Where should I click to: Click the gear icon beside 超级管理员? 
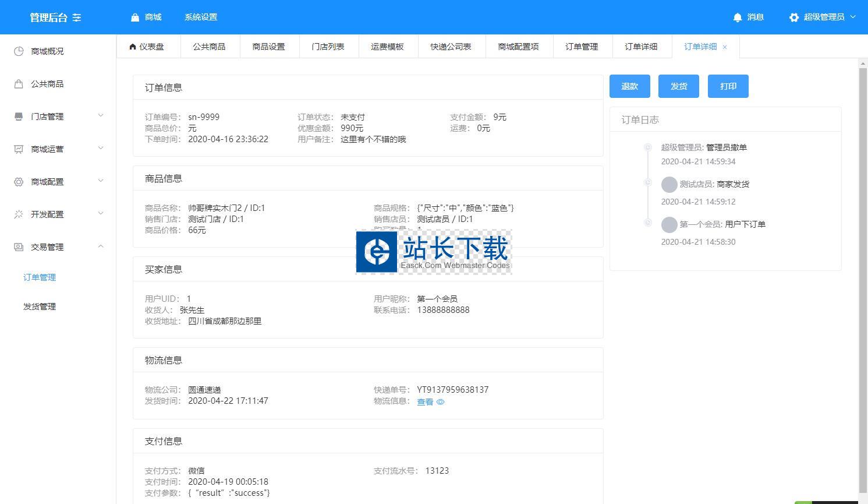tap(794, 17)
